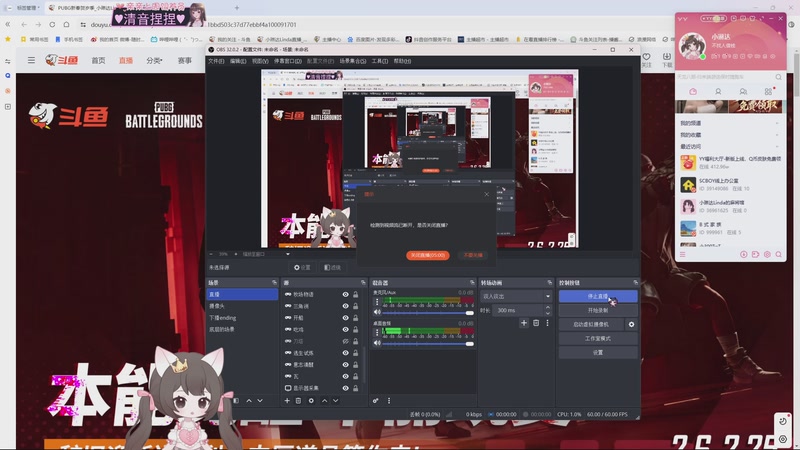This screenshot has height=450, width=800.
Task: Open transition properties three-dot menu
Action: coord(547,323)
